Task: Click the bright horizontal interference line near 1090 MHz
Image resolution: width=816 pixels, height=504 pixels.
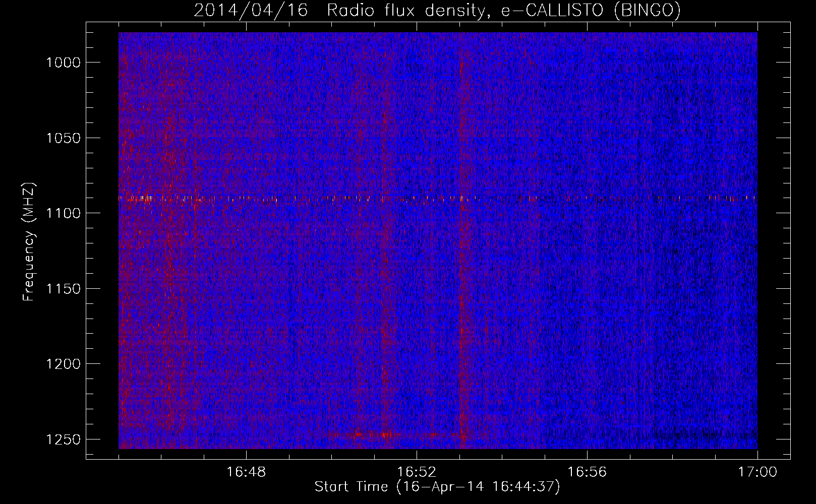Action: pos(438,198)
